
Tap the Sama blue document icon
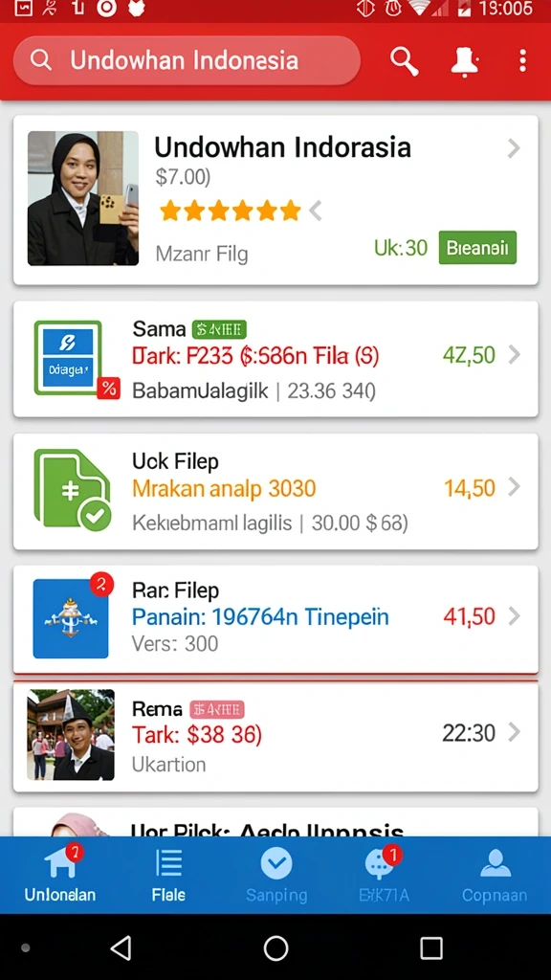click(x=68, y=358)
